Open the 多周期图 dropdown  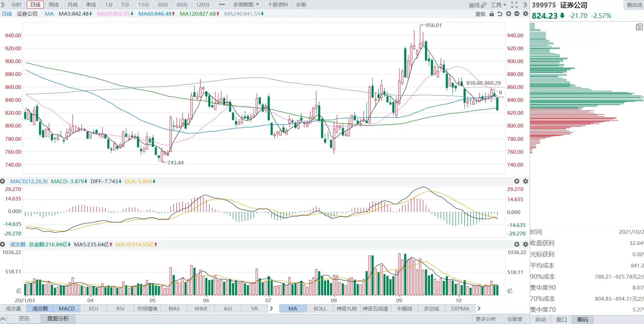click(246, 5)
